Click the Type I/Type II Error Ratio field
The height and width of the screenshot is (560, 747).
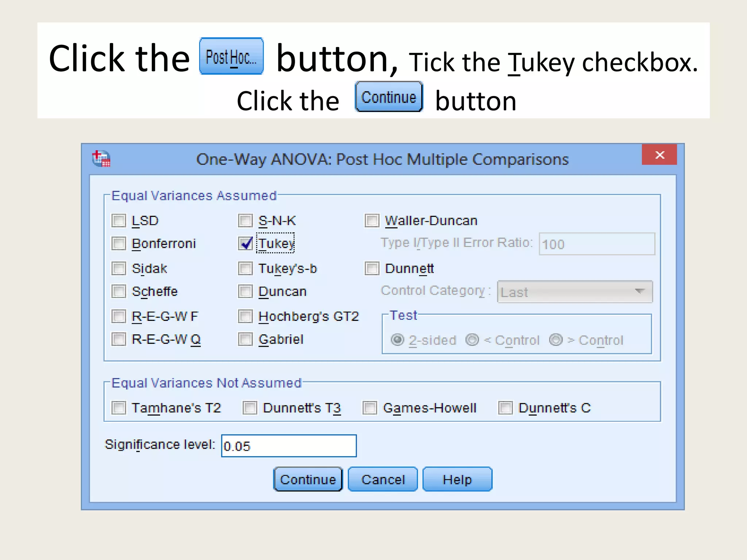(x=597, y=244)
